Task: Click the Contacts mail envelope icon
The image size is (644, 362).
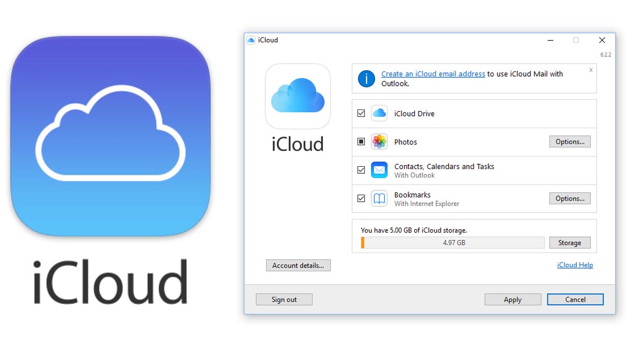Action: 379,170
